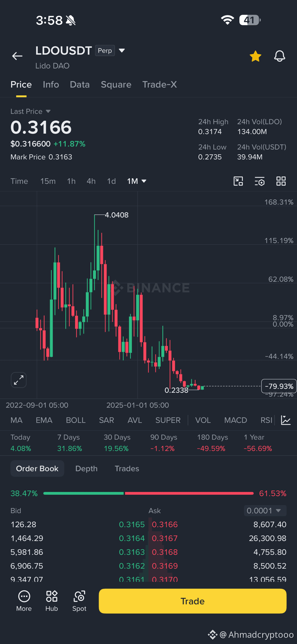Screen dimensions: 297x644
Task: Open the Square tab
Action: [116, 84]
